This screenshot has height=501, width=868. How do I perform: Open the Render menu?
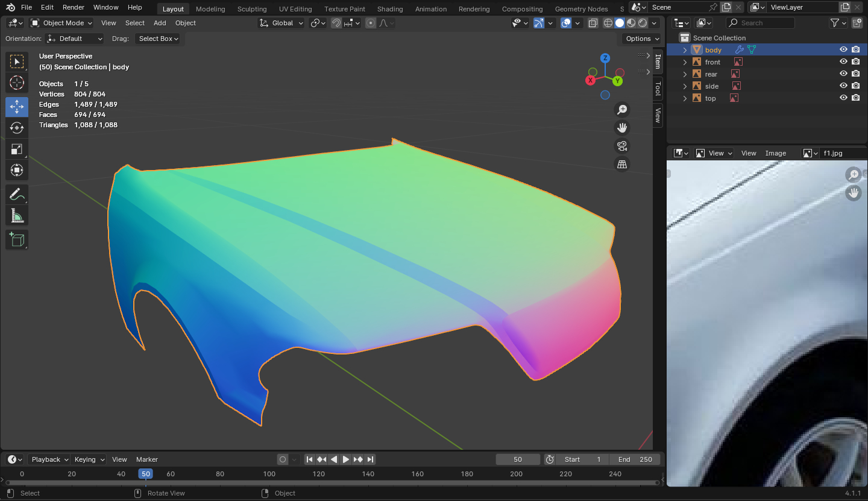(74, 7)
